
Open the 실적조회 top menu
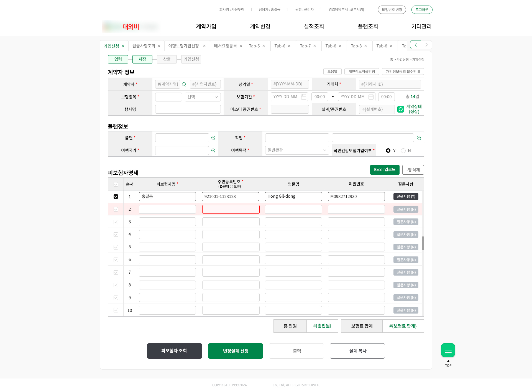[x=314, y=26]
